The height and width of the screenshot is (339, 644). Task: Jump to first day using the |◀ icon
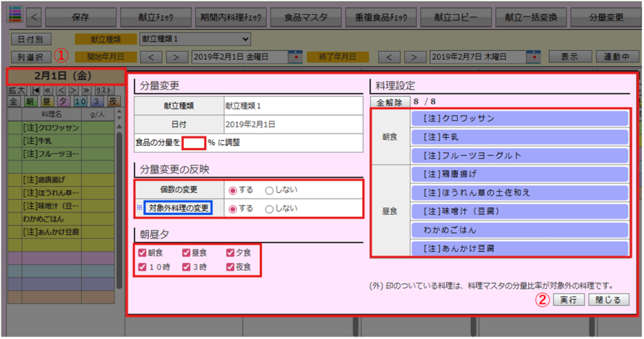[x=36, y=91]
